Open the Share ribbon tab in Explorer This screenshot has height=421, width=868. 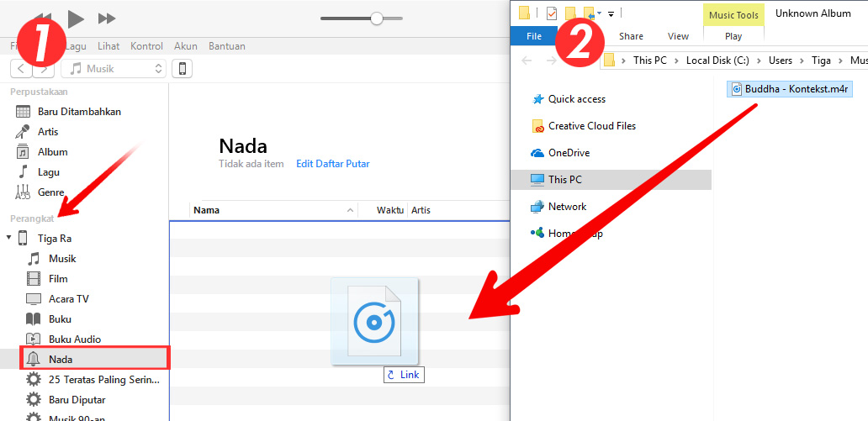pos(631,36)
